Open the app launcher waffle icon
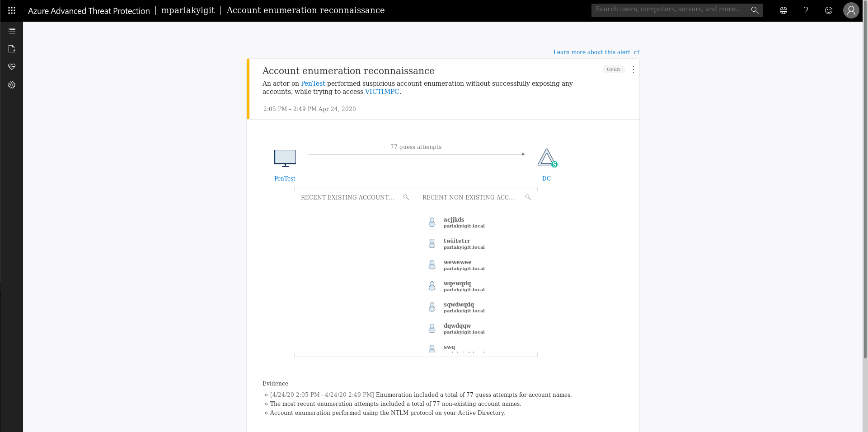 (x=12, y=10)
